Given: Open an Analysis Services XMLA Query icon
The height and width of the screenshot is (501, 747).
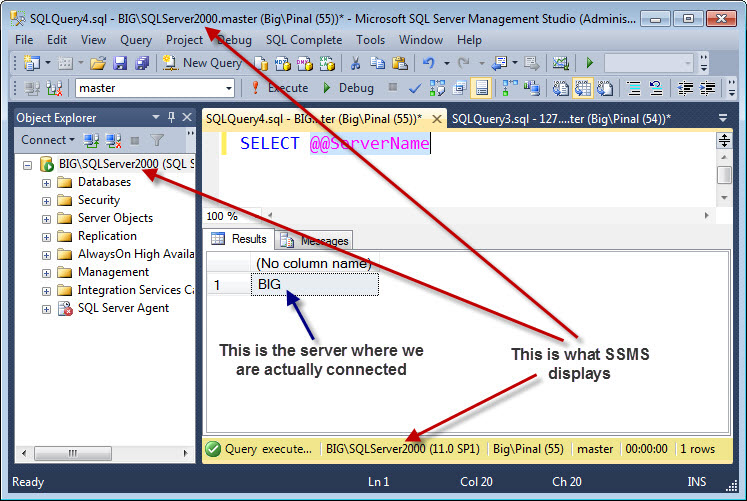Looking at the screenshot, I should [327, 63].
